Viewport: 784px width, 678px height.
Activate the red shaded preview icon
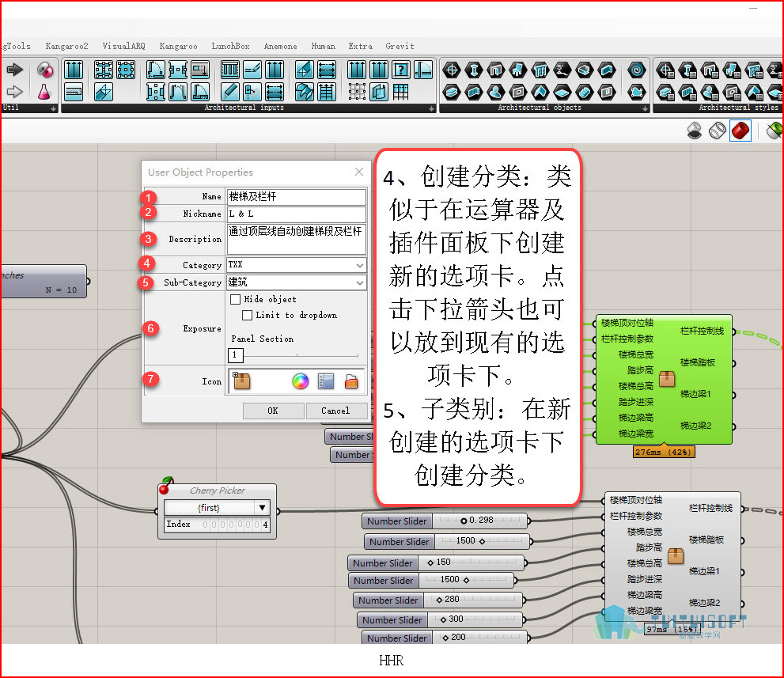(x=740, y=131)
